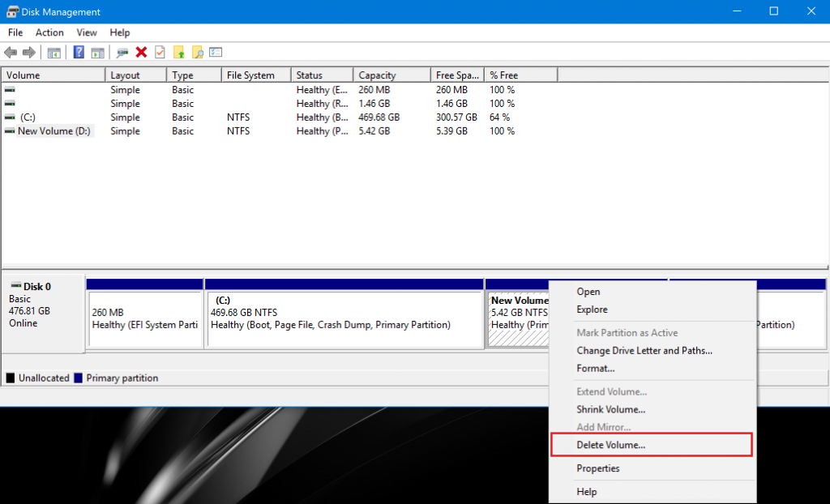Click the Show/Hide console tree icon

[53, 52]
